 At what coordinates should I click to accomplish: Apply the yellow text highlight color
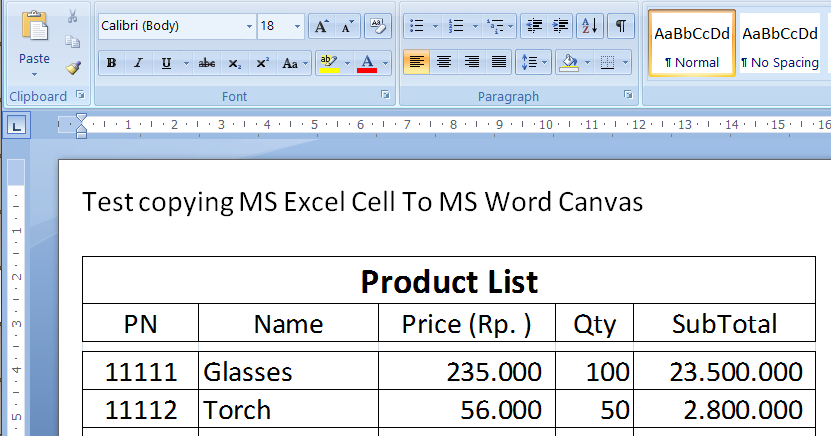click(x=329, y=63)
